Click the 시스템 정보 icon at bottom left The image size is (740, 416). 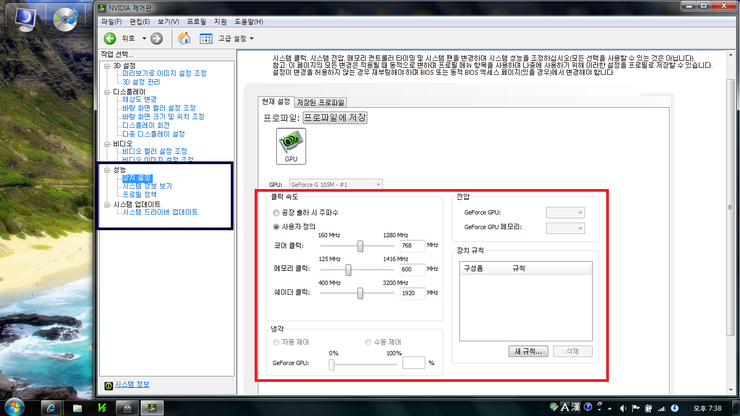(x=108, y=385)
